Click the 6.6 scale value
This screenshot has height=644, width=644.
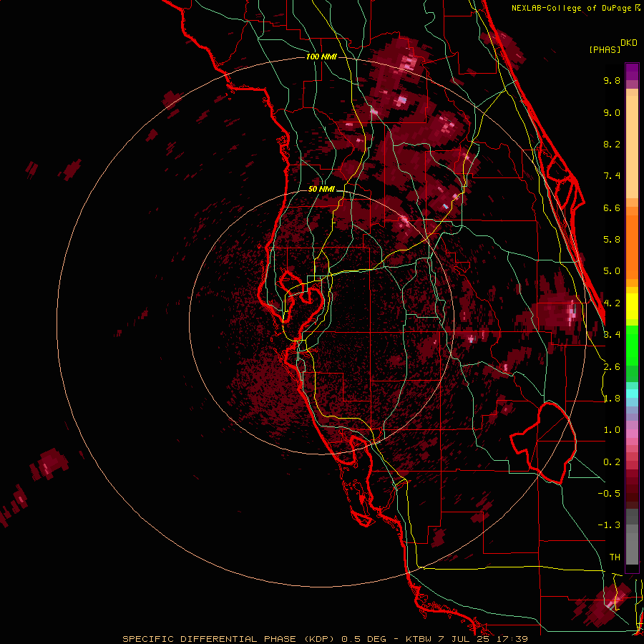click(x=612, y=208)
